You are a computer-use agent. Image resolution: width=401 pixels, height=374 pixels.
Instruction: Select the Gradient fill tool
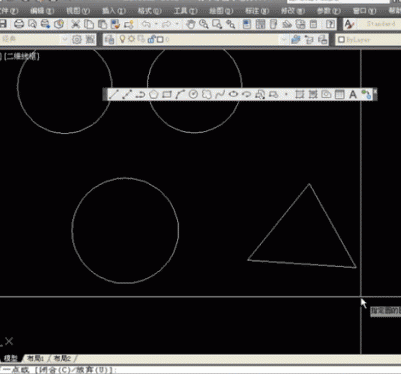(x=313, y=94)
